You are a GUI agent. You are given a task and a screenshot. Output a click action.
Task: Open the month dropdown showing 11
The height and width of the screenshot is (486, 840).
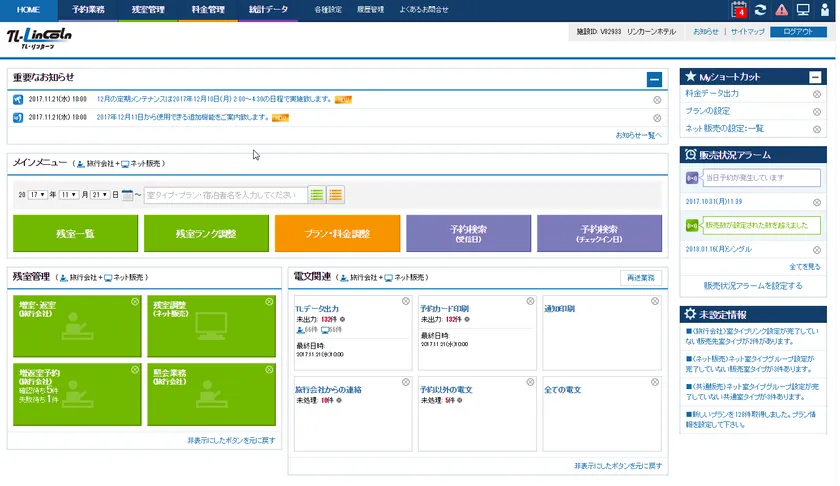70,195
